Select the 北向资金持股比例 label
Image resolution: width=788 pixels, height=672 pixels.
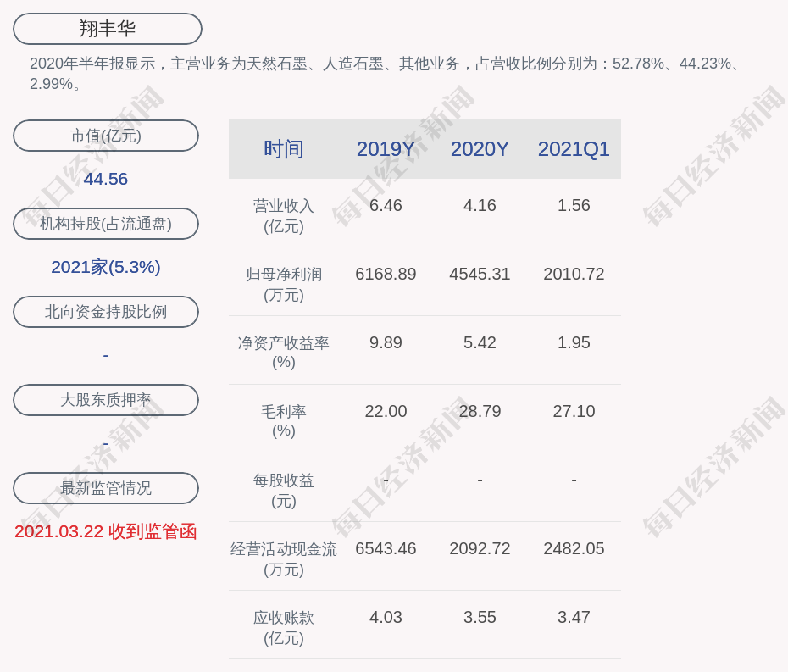pyautogui.click(x=106, y=312)
